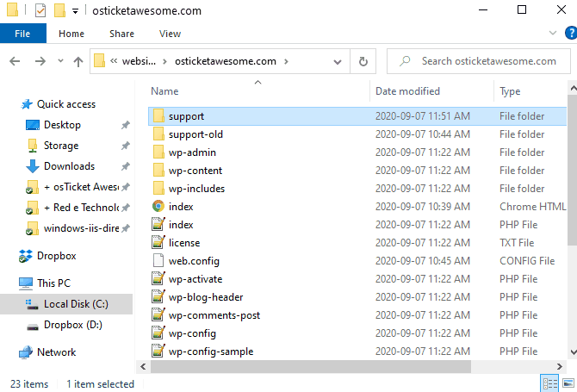Open address bar history dropdown
This screenshot has height=392, width=577.
[337, 61]
